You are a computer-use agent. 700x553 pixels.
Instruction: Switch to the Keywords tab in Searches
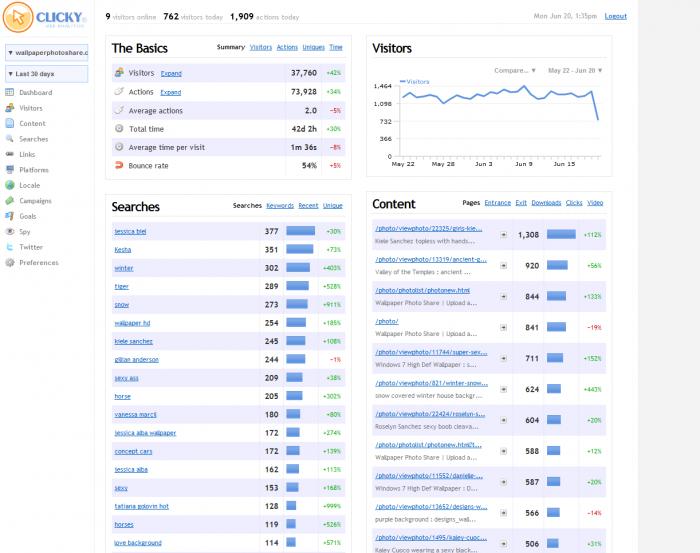[280, 205]
